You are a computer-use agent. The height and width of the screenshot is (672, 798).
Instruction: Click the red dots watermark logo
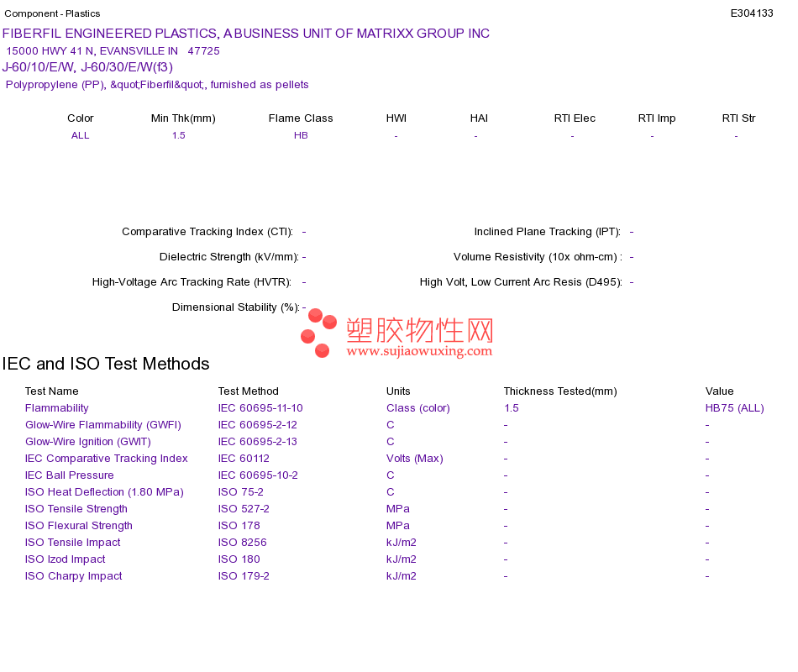pos(318,333)
